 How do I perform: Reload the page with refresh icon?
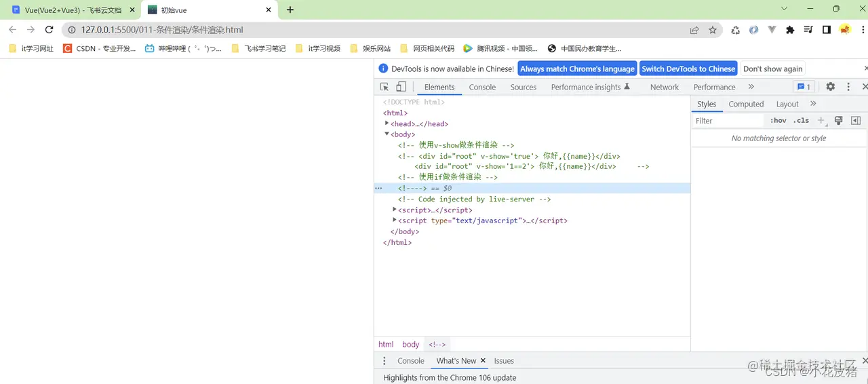click(49, 30)
